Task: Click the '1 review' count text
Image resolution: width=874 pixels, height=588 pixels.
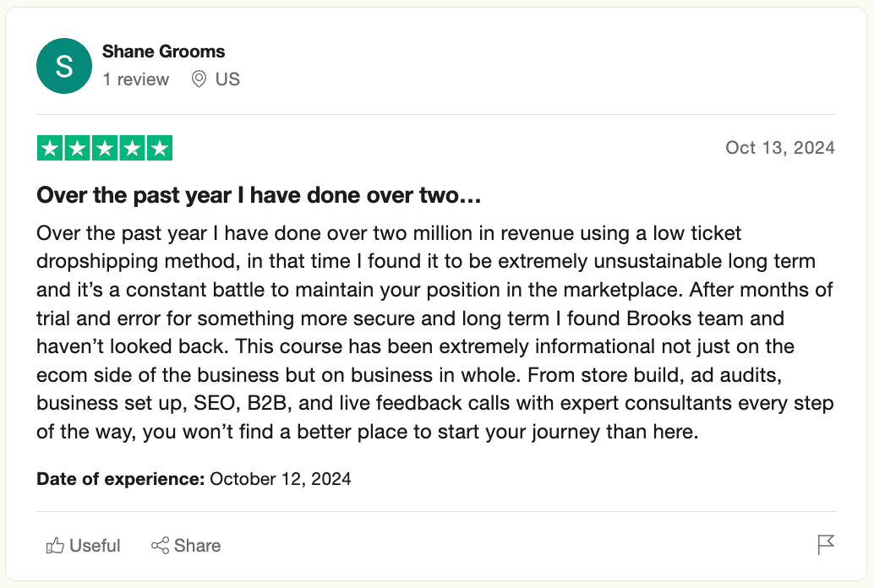Action: [135, 79]
